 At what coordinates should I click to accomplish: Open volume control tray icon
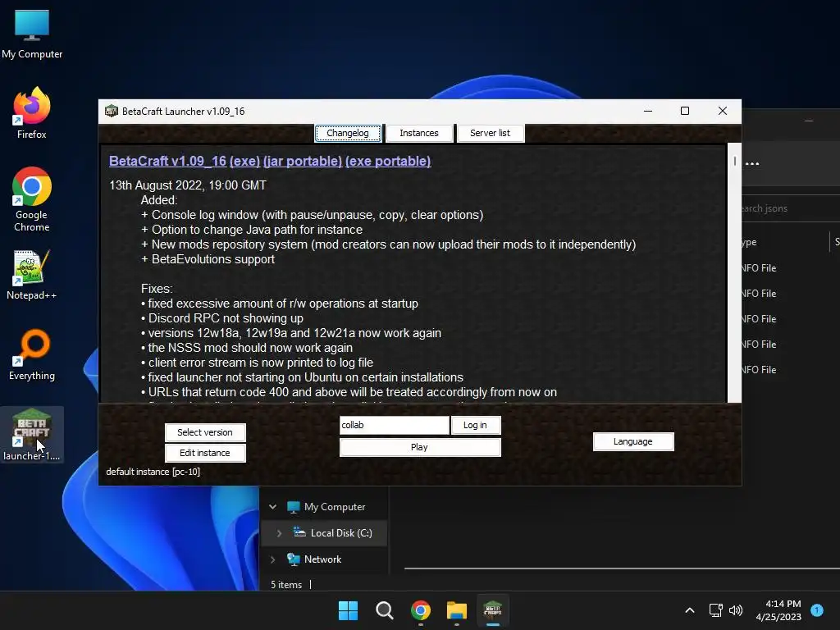tap(736, 610)
